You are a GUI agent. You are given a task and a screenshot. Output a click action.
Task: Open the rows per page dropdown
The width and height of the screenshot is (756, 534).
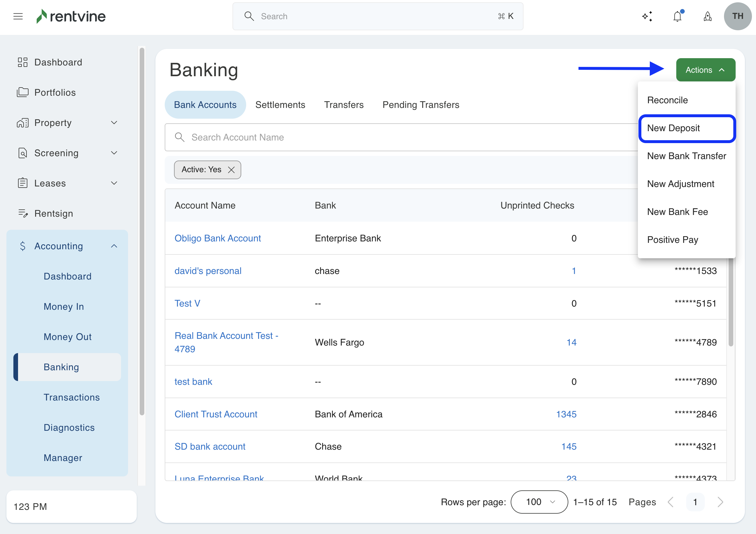[x=539, y=502]
